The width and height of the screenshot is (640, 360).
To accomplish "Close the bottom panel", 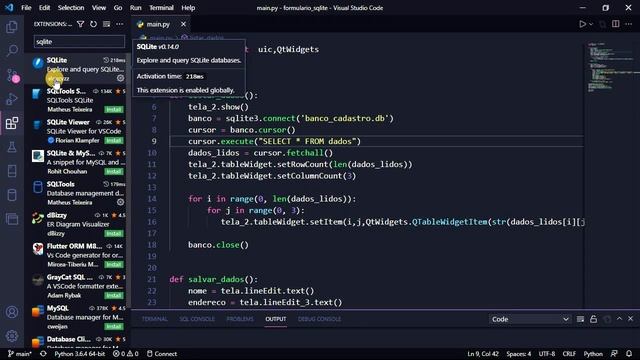I will [631, 319].
